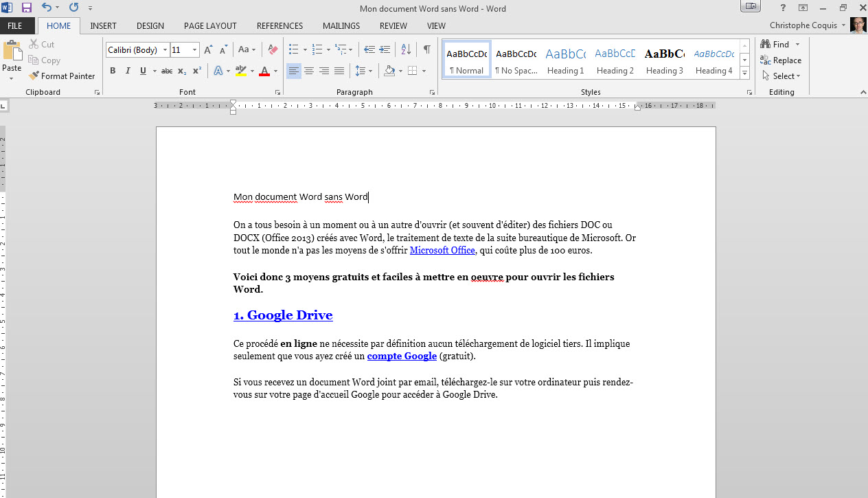
Task: Follow the Microsoft Office hyperlink
Action: click(442, 251)
